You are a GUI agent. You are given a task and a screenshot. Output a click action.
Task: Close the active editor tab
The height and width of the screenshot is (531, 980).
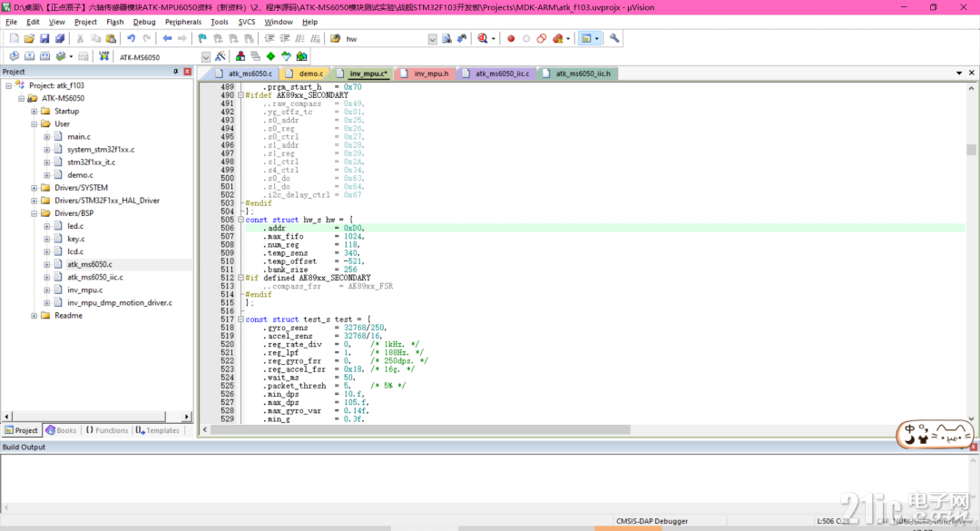point(971,74)
